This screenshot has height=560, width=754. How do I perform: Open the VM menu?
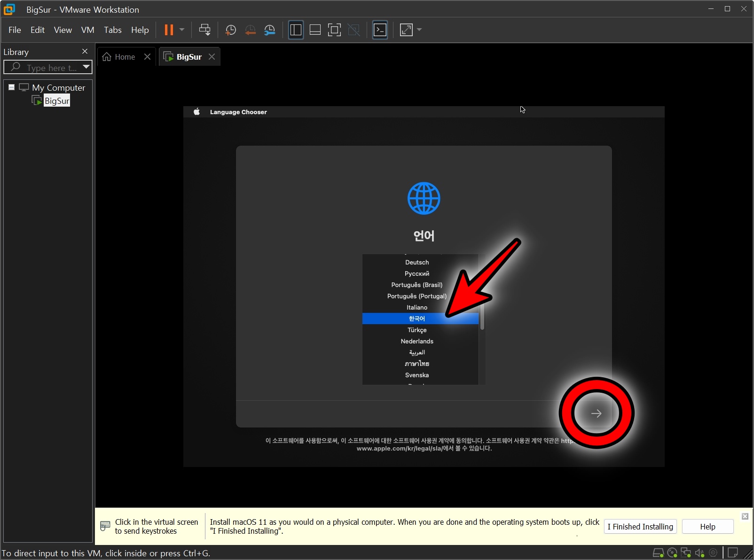(x=87, y=30)
